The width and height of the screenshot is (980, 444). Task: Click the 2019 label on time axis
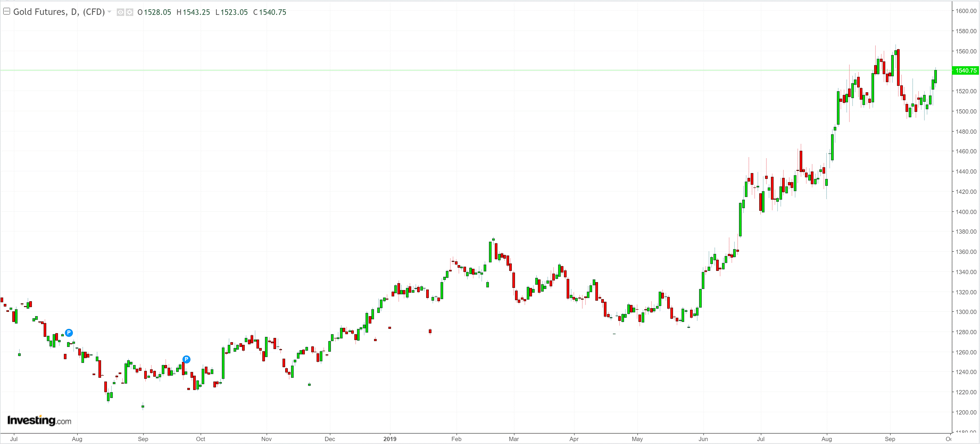(x=389, y=439)
